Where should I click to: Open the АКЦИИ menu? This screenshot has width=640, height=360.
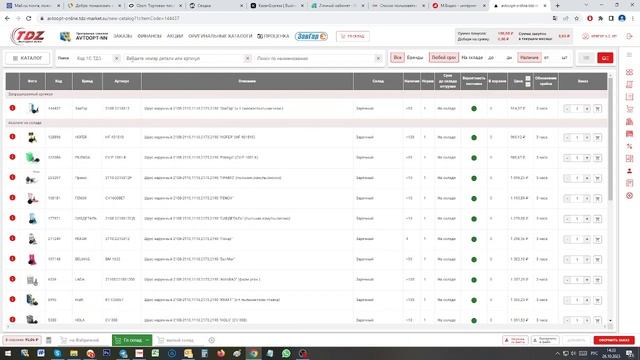point(175,36)
